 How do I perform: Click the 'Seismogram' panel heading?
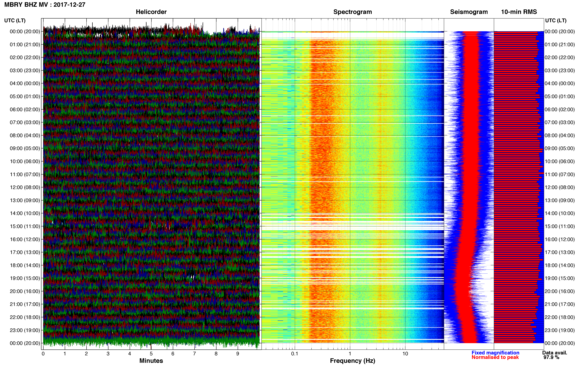[469, 12]
